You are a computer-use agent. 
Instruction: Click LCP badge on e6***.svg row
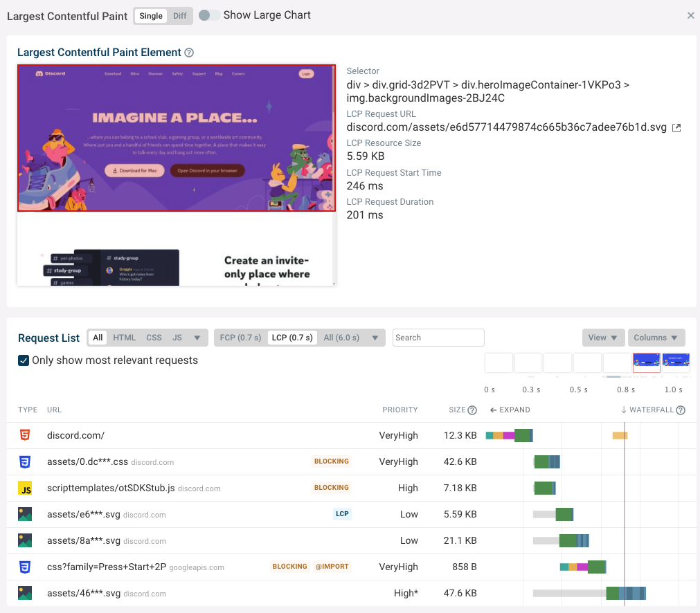tap(342, 514)
